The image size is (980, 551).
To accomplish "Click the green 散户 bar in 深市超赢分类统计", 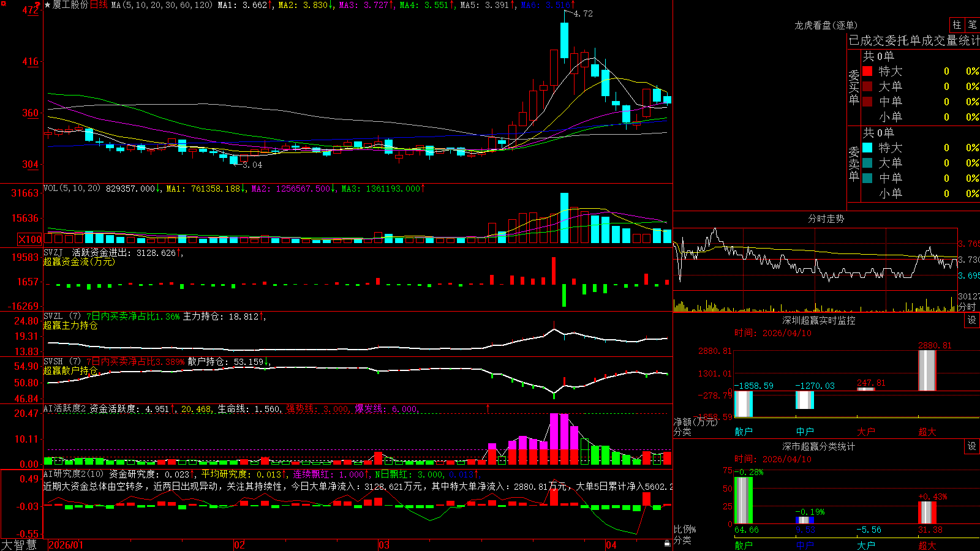I will 744,500.
